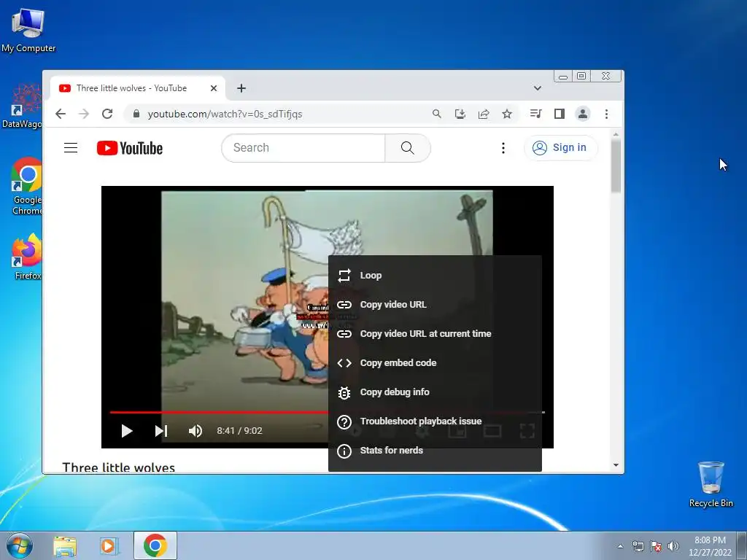747x560 pixels.
Task: Click the Chrome back arrow
Action: point(61,114)
